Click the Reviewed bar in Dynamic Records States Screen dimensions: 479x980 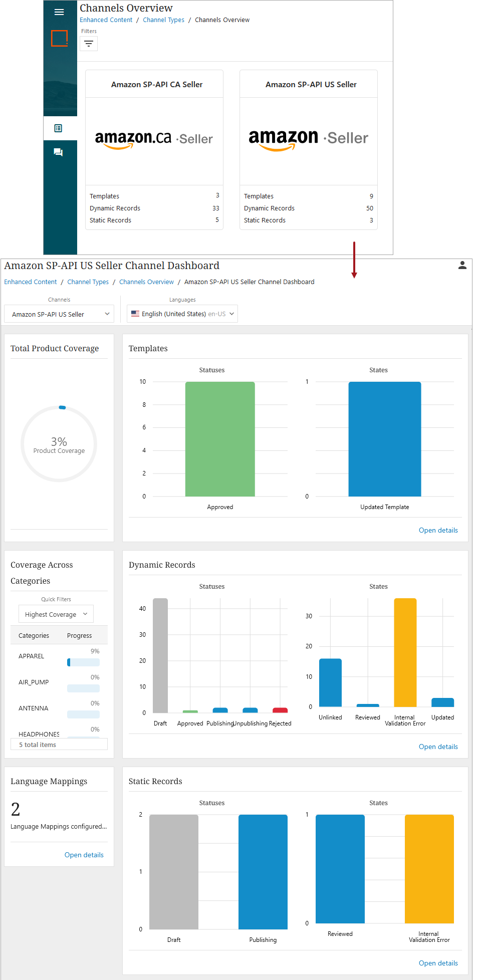coord(368,705)
